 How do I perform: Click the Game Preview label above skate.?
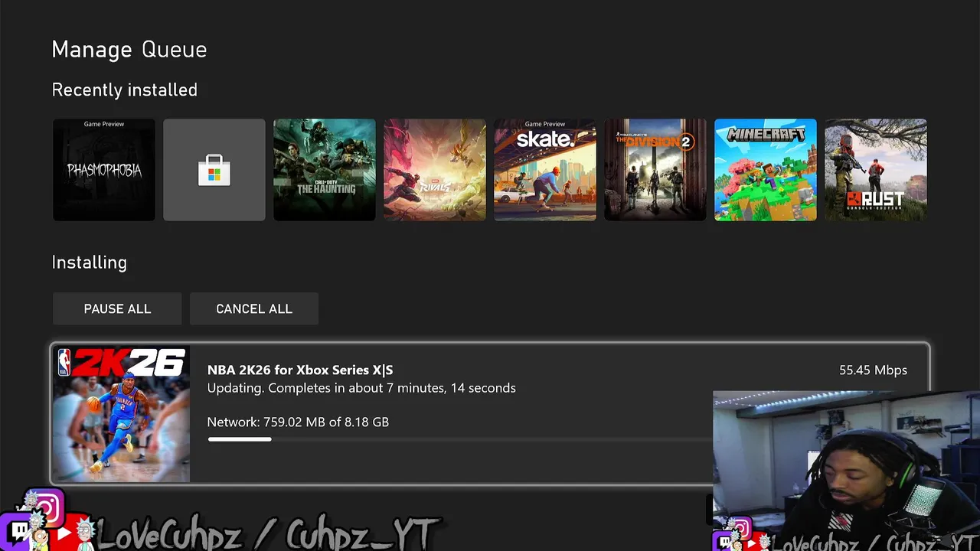click(x=545, y=124)
